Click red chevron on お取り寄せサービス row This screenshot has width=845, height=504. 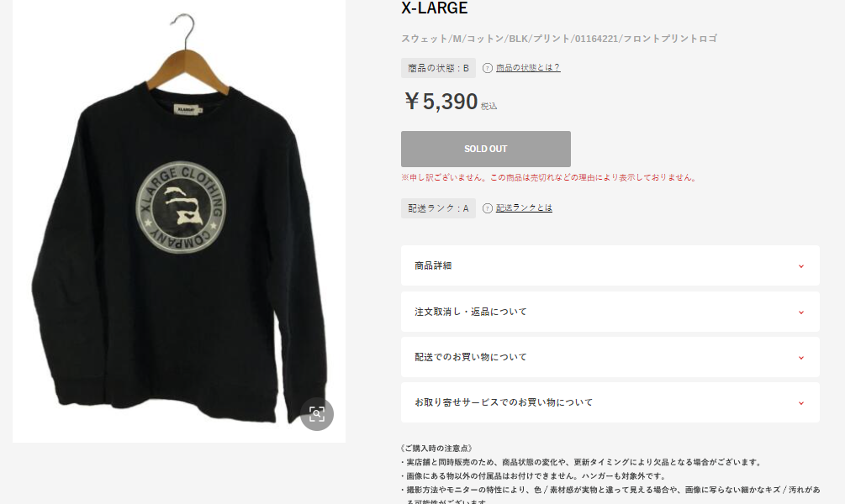click(x=800, y=402)
